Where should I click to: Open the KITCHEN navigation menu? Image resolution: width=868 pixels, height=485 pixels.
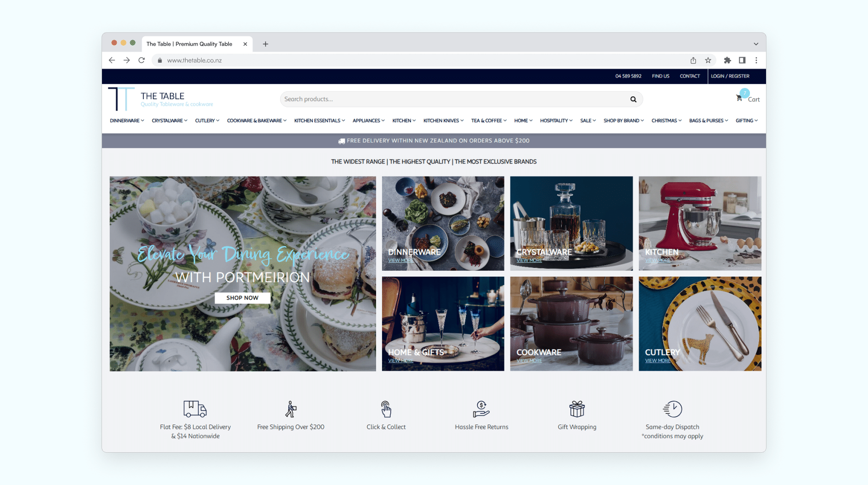tap(404, 121)
